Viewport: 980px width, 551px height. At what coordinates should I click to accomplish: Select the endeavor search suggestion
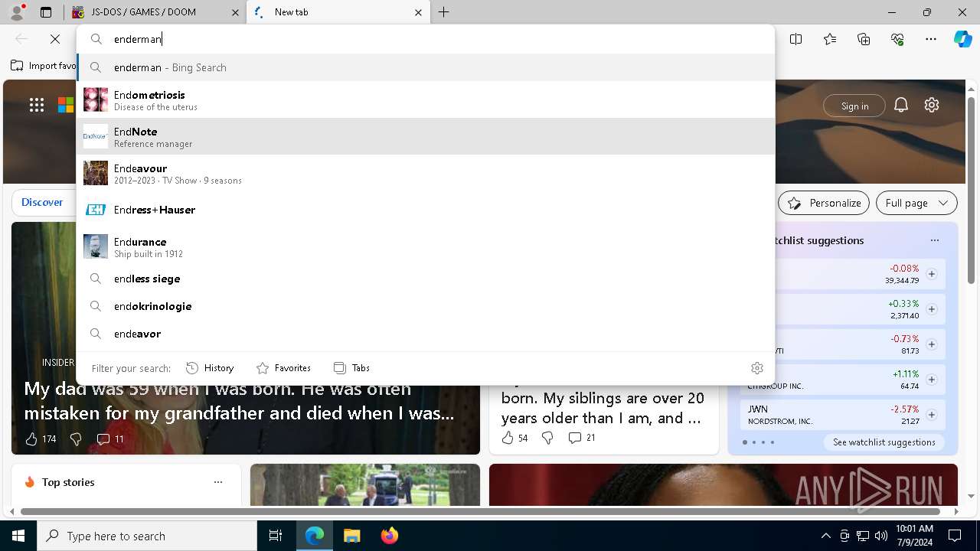coord(426,334)
